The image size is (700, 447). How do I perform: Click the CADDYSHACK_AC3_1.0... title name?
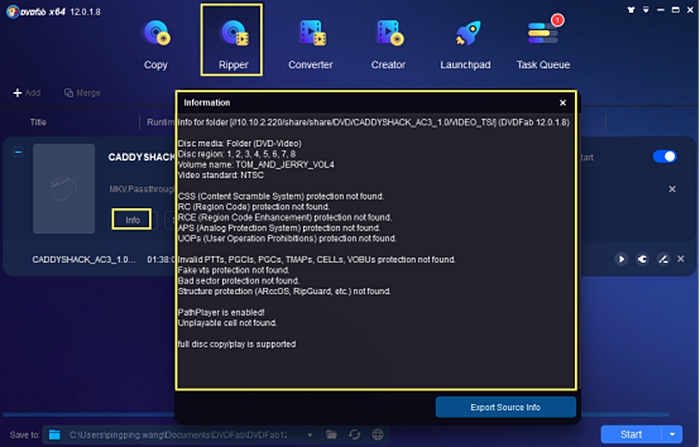pyautogui.click(x=83, y=259)
